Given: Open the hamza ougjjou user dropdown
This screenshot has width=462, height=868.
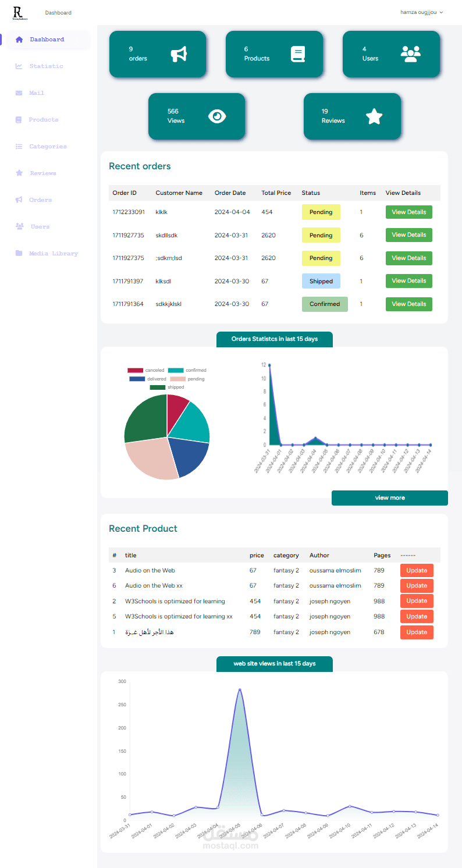Looking at the screenshot, I should click(x=421, y=12).
